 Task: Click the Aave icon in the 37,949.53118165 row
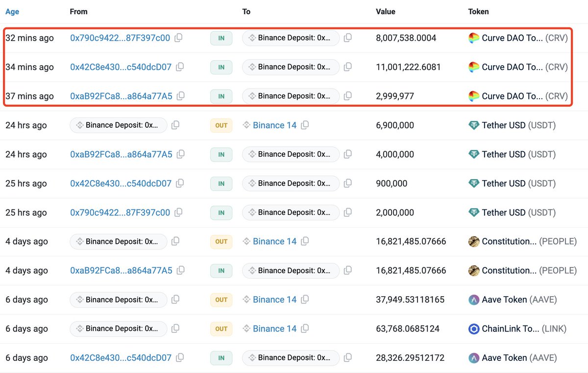[474, 300]
